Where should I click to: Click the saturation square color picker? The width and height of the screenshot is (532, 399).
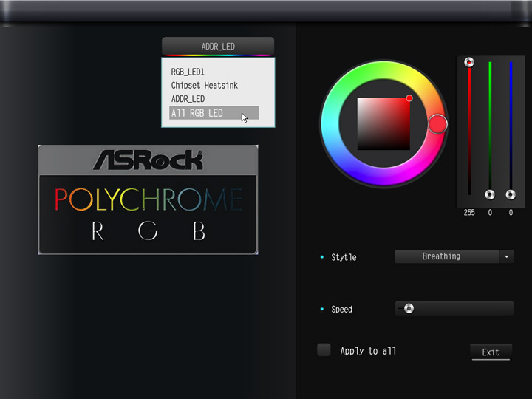(383, 124)
